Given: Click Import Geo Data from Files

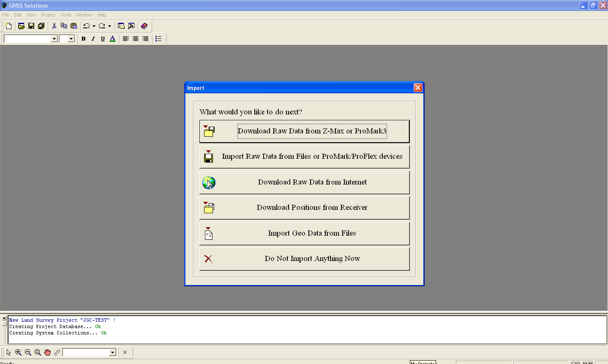Looking at the screenshot, I should (x=304, y=234).
